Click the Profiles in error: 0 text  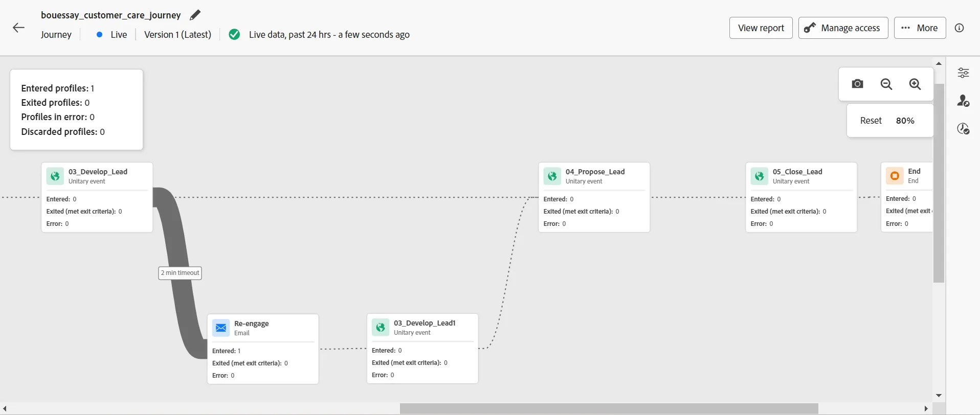click(x=58, y=117)
